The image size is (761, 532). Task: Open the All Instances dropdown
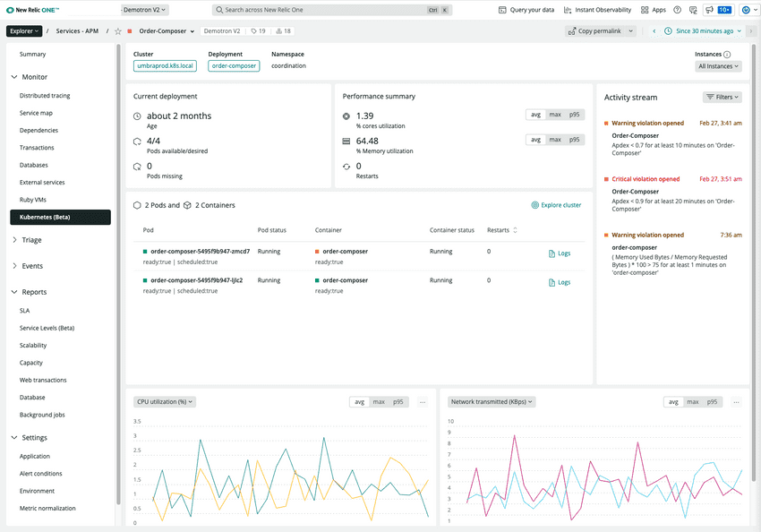[x=718, y=66]
